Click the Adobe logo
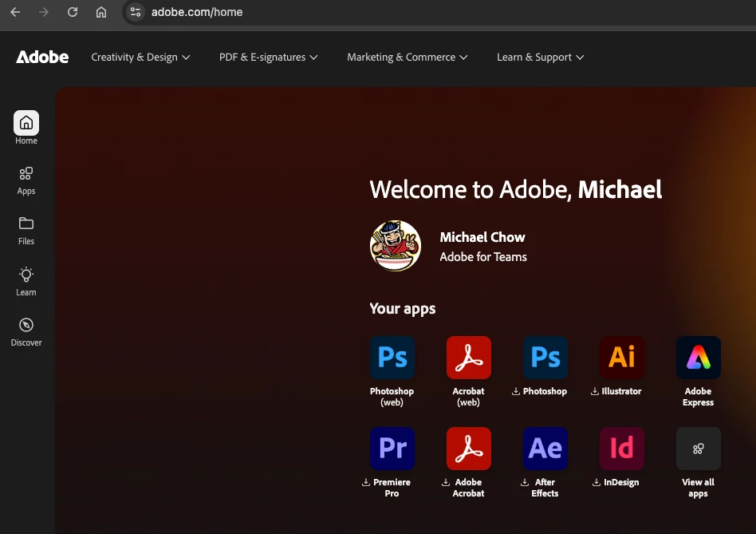This screenshot has height=534, width=756. pyautogui.click(x=42, y=57)
